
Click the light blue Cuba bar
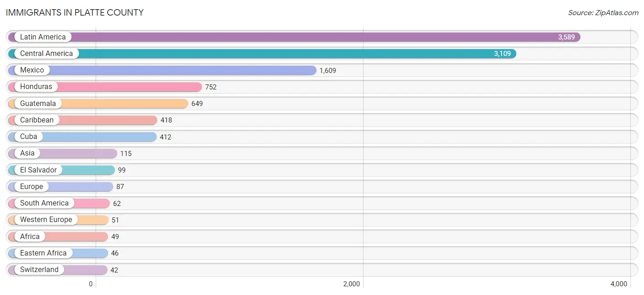82,137
